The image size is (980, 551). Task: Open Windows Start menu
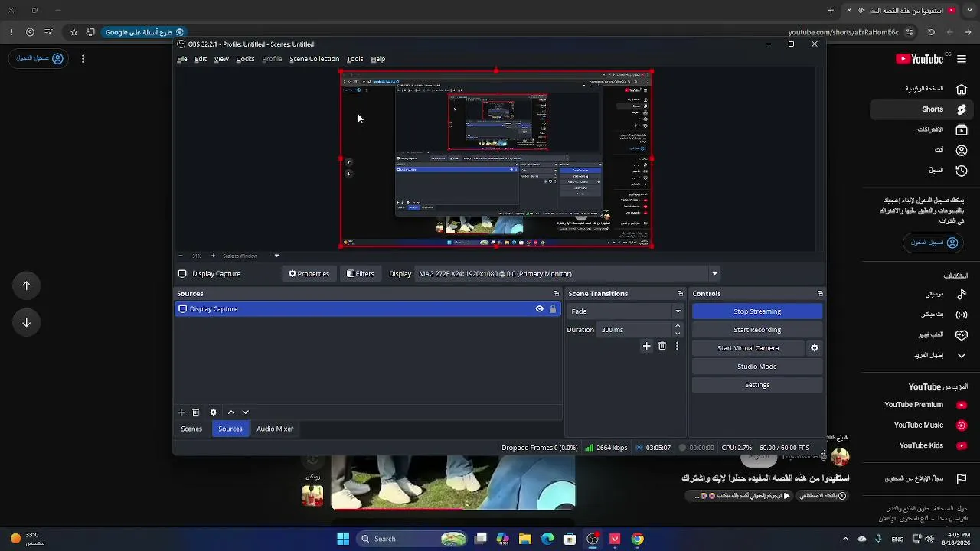click(x=343, y=539)
